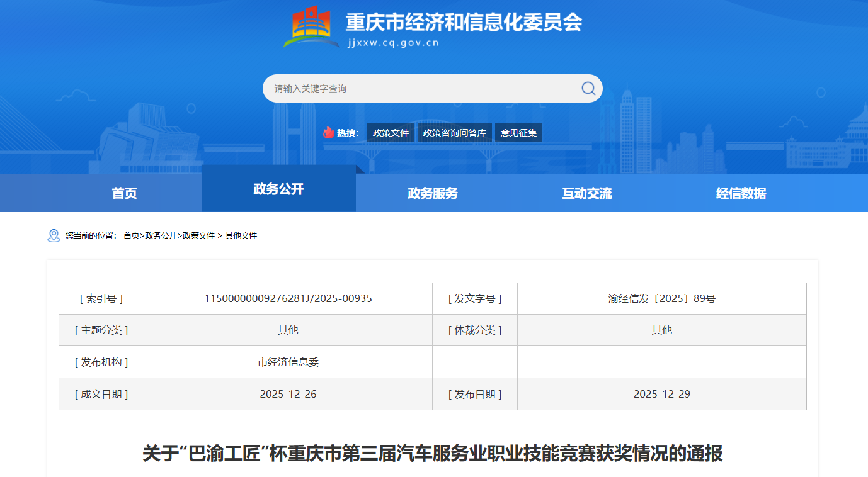
Task: Click the 2025-12-29 publish date
Action: click(x=662, y=394)
